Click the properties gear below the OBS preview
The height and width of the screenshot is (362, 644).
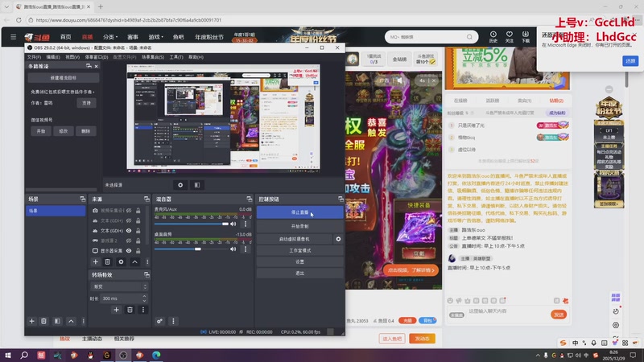coord(180,185)
